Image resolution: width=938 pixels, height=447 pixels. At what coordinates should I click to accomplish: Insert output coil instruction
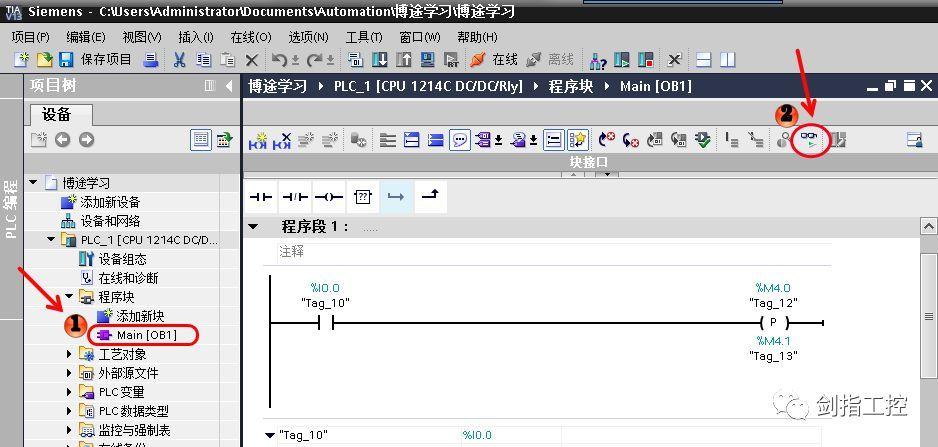pos(329,197)
